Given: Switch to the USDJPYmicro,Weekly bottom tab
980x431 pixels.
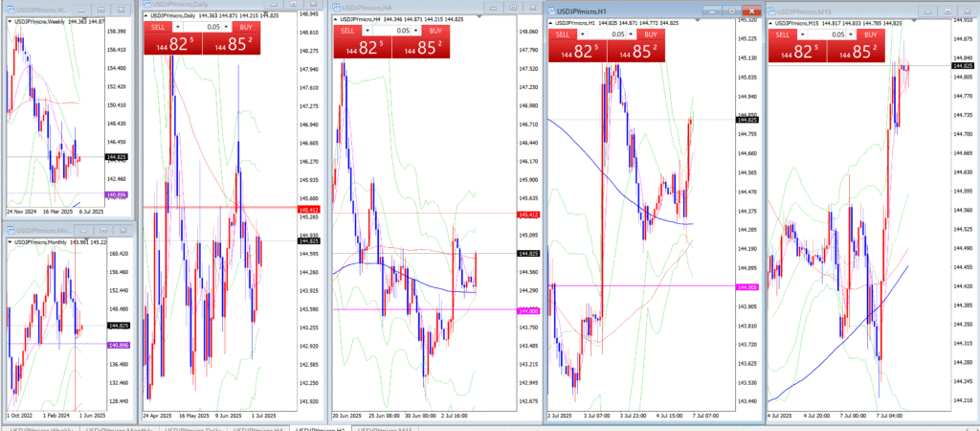Looking at the screenshot, I should pos(39,428).
